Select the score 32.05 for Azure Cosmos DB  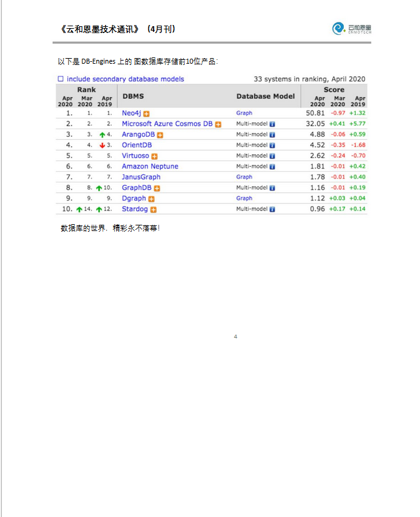[315, 124]
